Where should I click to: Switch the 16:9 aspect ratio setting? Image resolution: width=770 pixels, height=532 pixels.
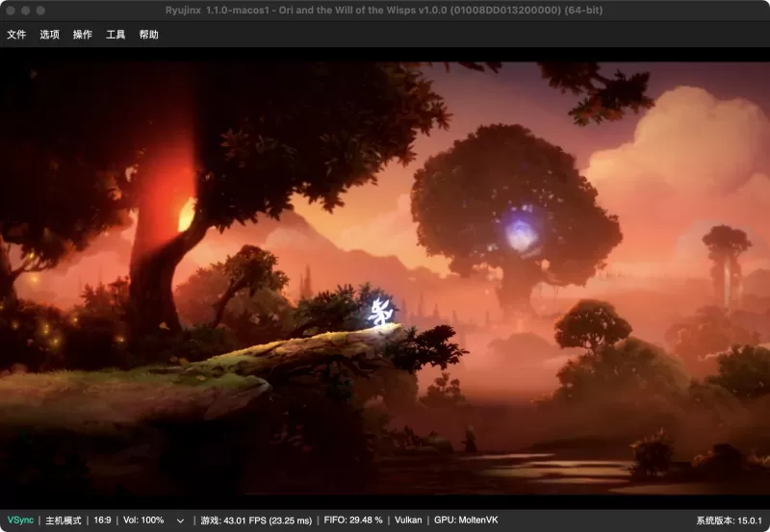pos(102,520)
